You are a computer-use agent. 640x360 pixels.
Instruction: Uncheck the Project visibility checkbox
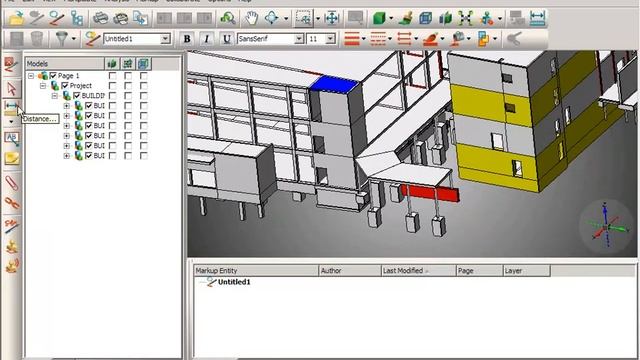coord(65,85)
